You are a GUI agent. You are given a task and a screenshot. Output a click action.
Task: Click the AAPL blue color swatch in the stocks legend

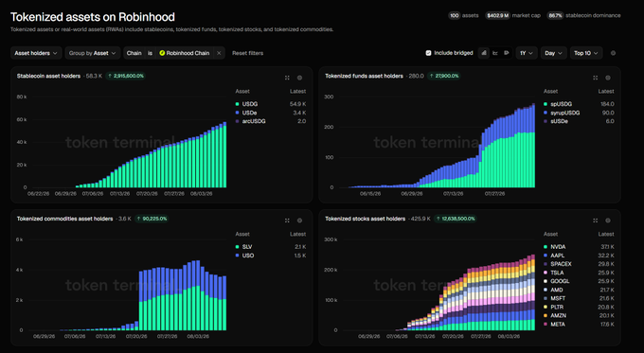pos(546,256)
